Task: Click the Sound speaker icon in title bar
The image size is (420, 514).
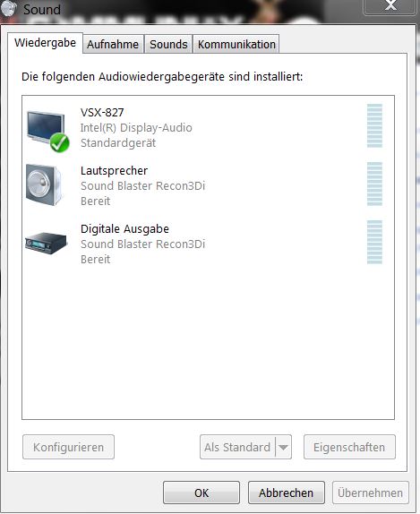Action: tap(8, 9)
